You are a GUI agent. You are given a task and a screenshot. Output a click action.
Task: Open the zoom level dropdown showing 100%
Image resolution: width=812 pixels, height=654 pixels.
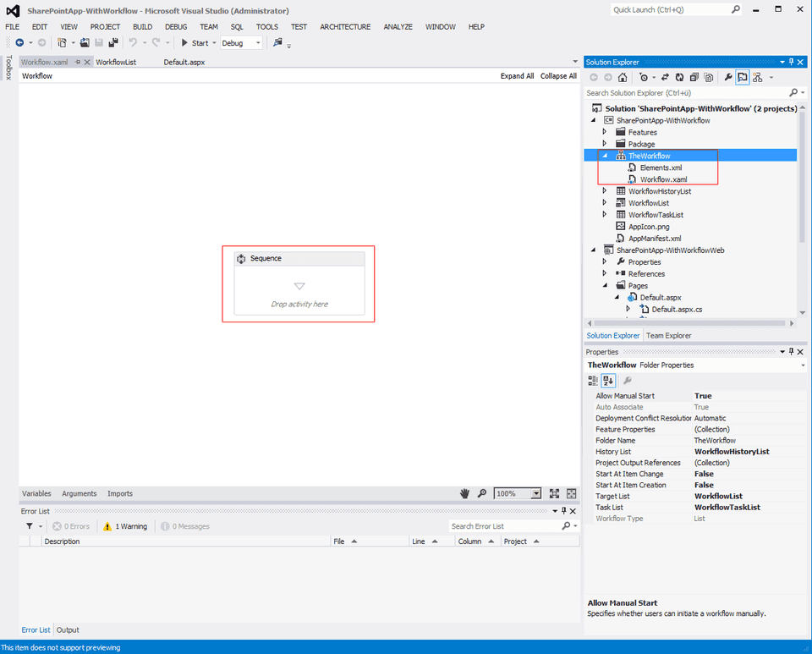pos(536,494)
